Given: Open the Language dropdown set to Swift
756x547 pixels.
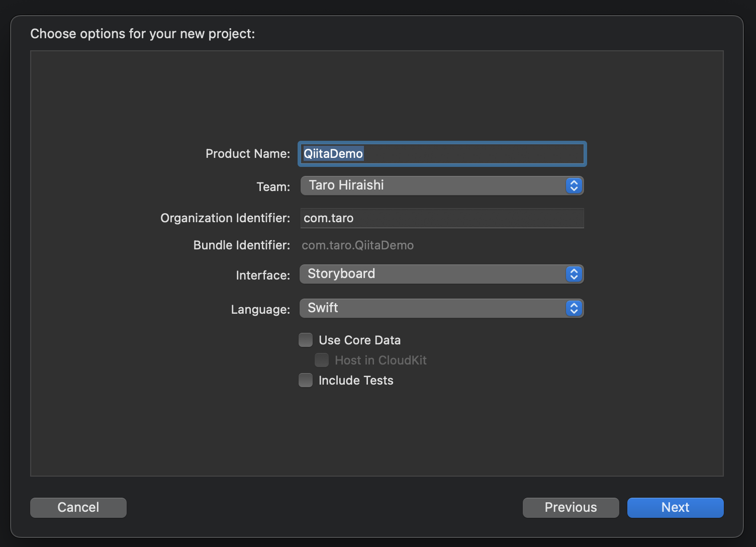Looking at the screenshot, I should tap(442, 308).
